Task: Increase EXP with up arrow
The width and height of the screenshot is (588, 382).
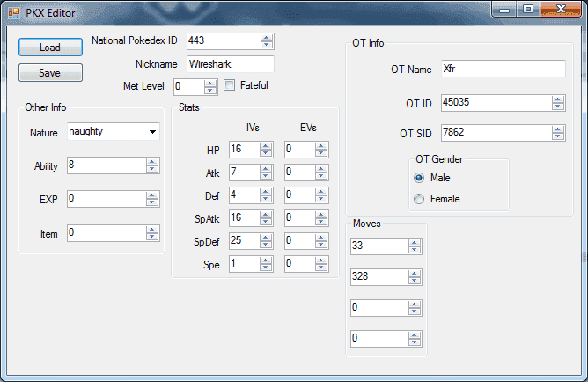Action: (x=152, y=195)
